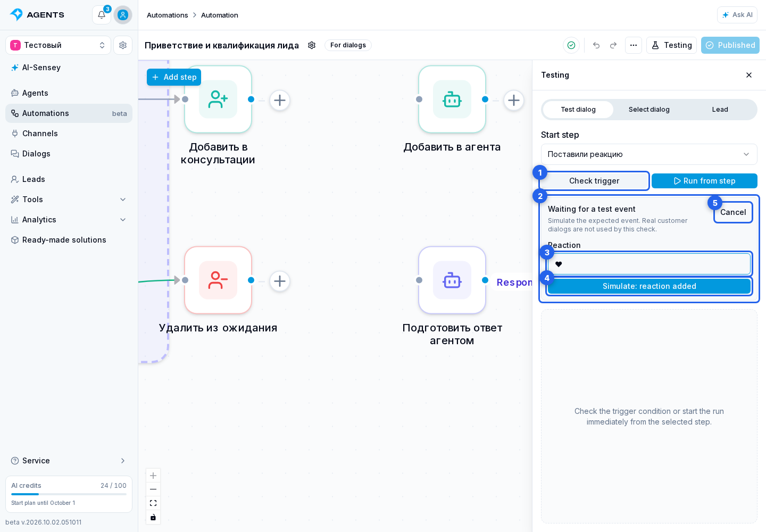Click the AI credits progress bar

coord(69,494)
